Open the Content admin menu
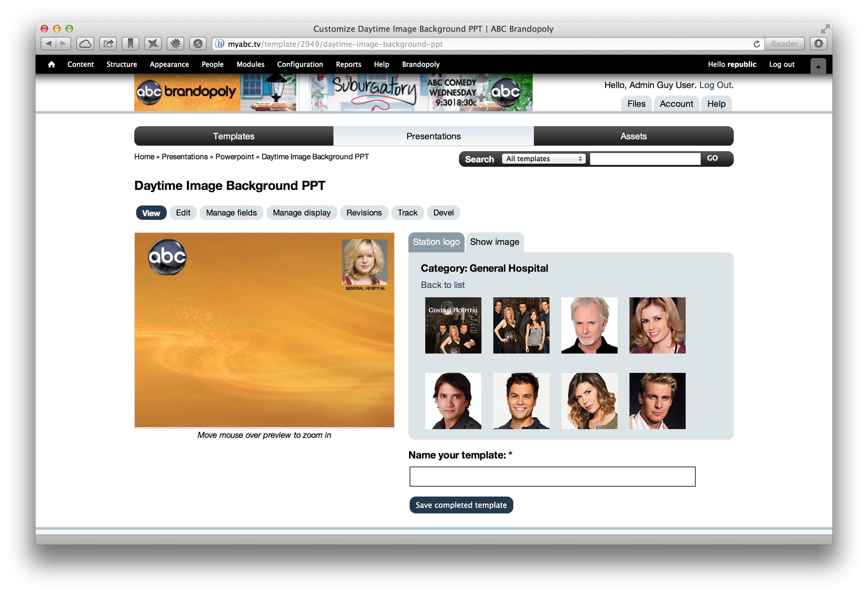 pos(80,64)
